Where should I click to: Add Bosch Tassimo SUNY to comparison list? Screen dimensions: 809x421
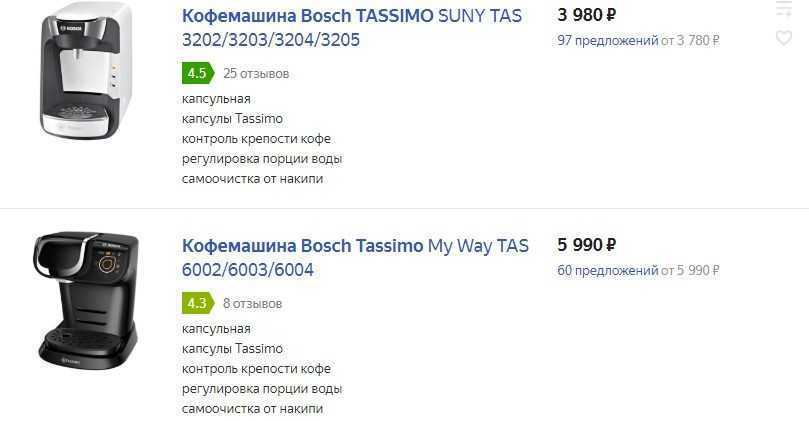784,9
